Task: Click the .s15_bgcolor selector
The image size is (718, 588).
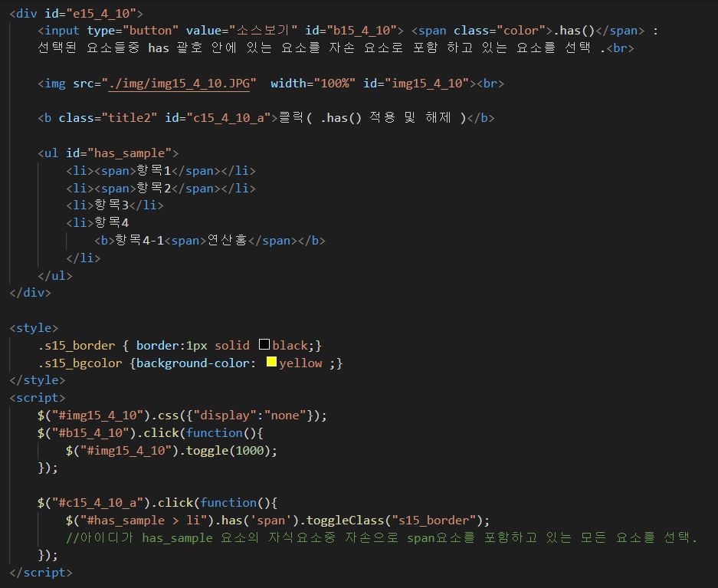Action: click(x=80, y=363)
